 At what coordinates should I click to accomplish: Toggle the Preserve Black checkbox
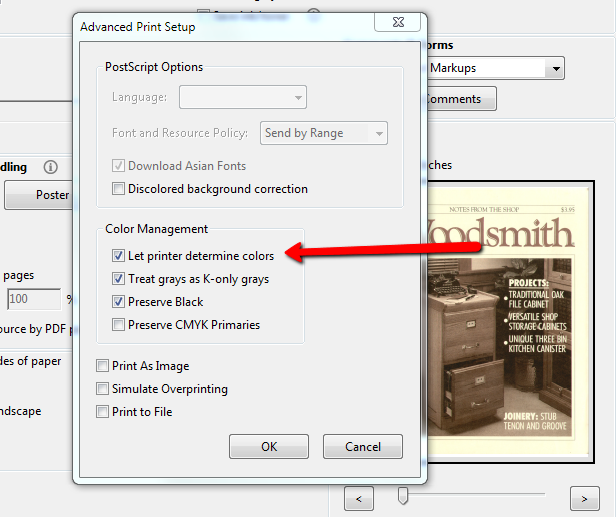click(x=119, y=302)
